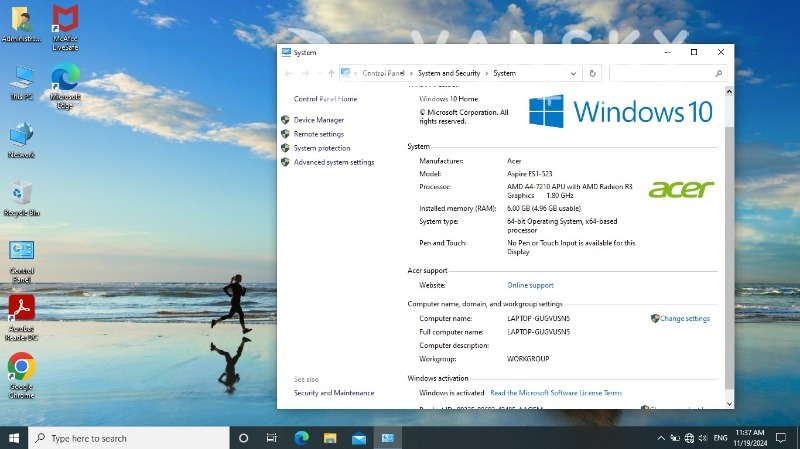
Task: Click the refresh button in address bar
Action: (593, 73)
